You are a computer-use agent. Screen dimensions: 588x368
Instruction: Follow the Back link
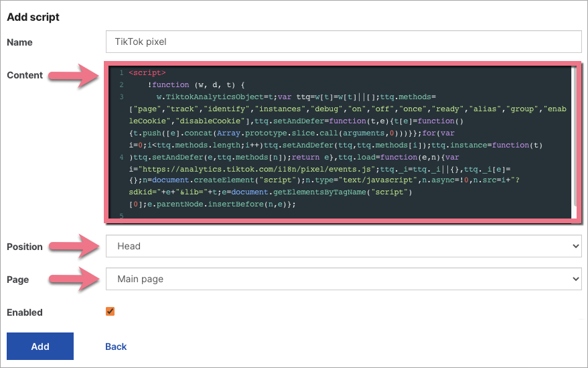coord(116,347)
